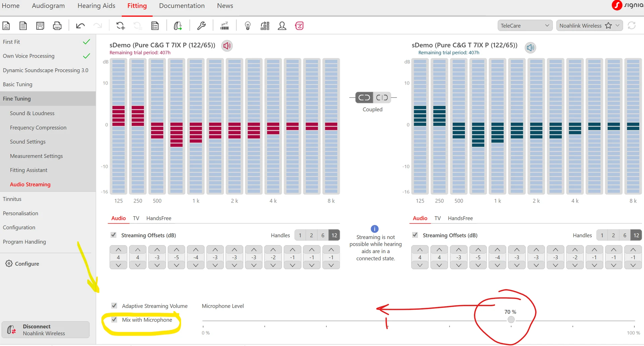644x346 pixels.
Task: Select 1 handle on right side
Action: pyautogui.click(x=602, y=235)
